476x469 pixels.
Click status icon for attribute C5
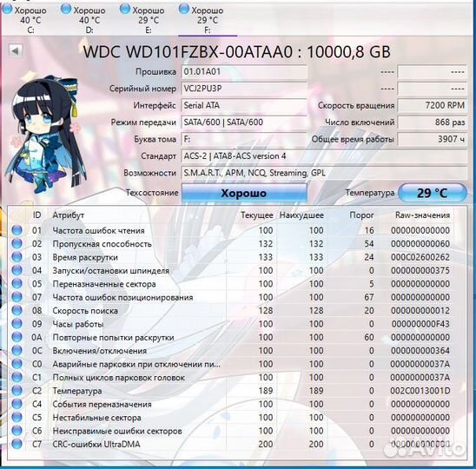click(17, 418)
